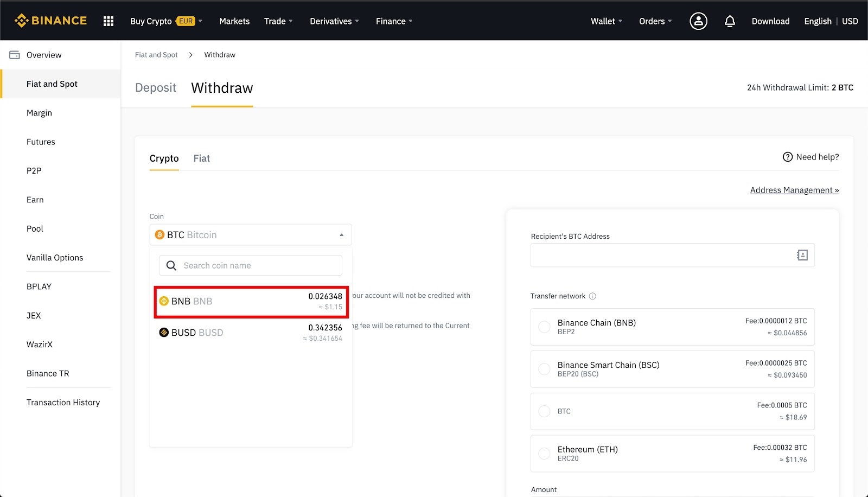The image size is (868, 497).
Task: Open the Derivatives dropdown menu
Action: (x=334, y=21)
